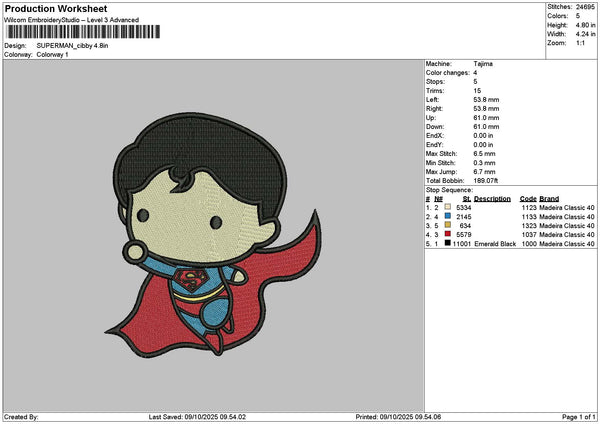Select the Machine value 'Tajima'
The image size is (600, 424).
click(483, 64)
